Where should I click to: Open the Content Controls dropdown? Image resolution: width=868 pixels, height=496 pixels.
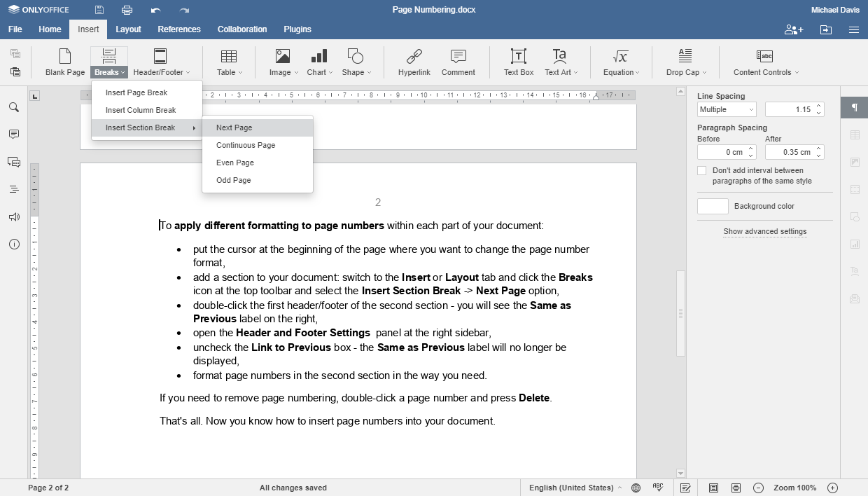766,72
